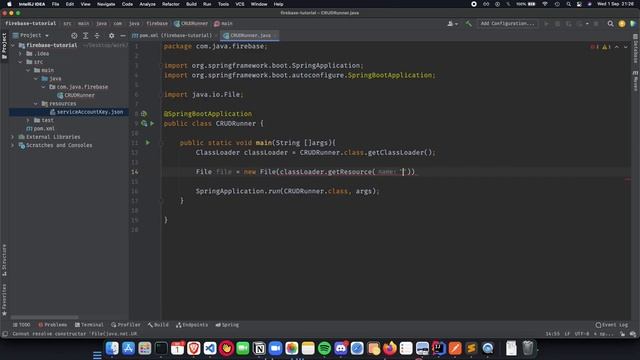
Task: Click the caret position 14:55 in status bar
Action: coord(553,334)
